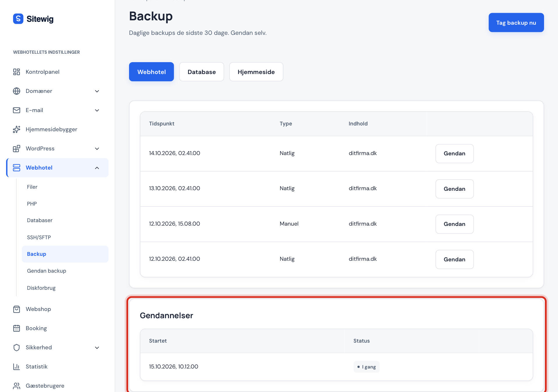
Task: Click the E-mail envelope icon
Action: pos(17,110)
